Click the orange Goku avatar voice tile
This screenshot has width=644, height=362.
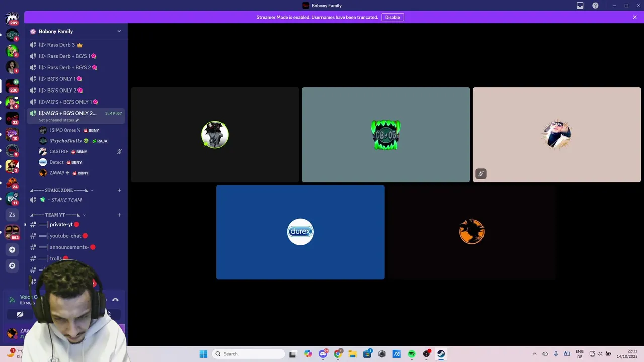[x=471, y=232]
